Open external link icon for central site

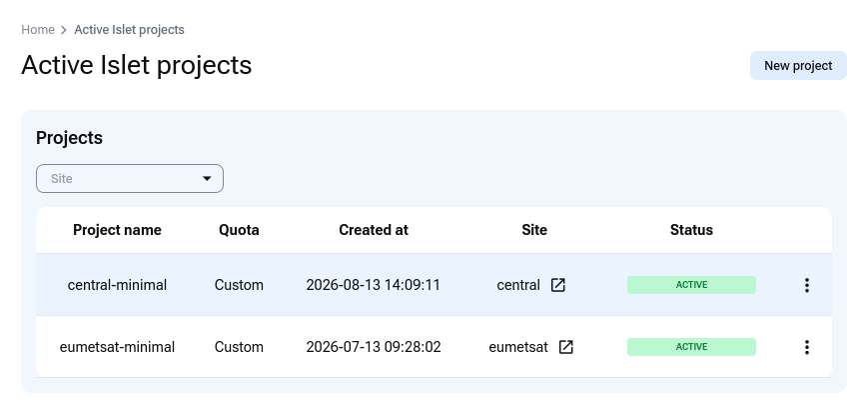tap(557, 285)
